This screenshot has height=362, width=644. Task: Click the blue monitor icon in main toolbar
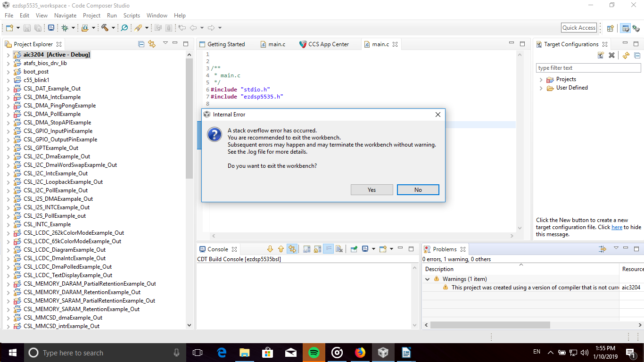point(51,28)
